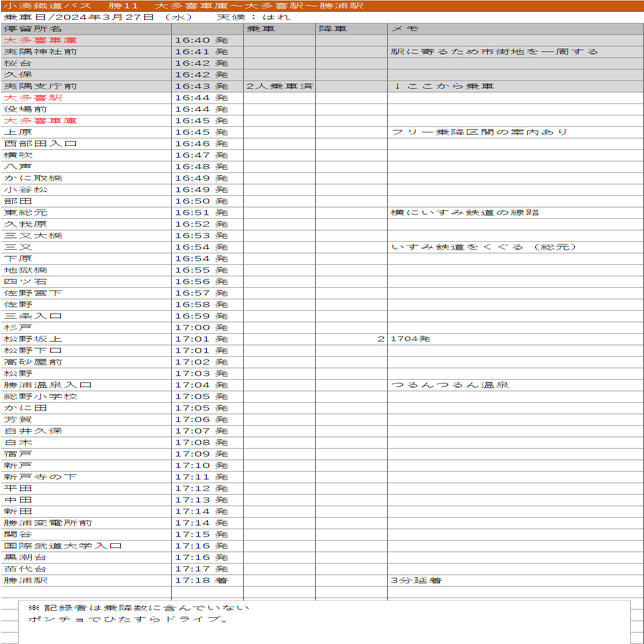Click the 松野下口 stop name
This screenshot has width=644, height=644.
pos(33,351)
